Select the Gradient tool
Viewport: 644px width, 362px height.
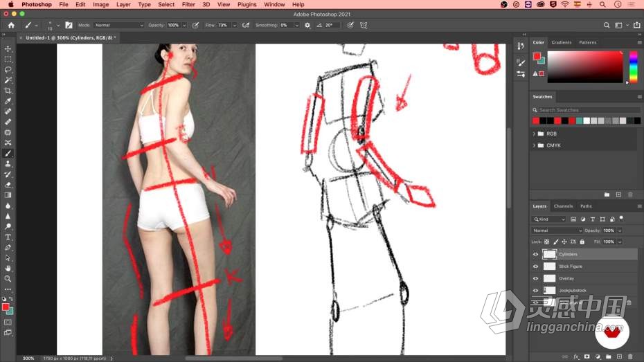tap(8, 195)
